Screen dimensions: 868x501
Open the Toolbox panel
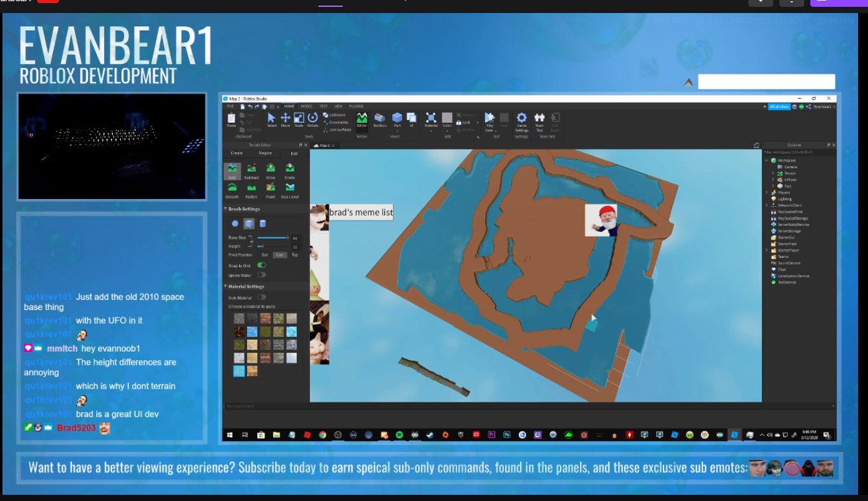(380, 120)
